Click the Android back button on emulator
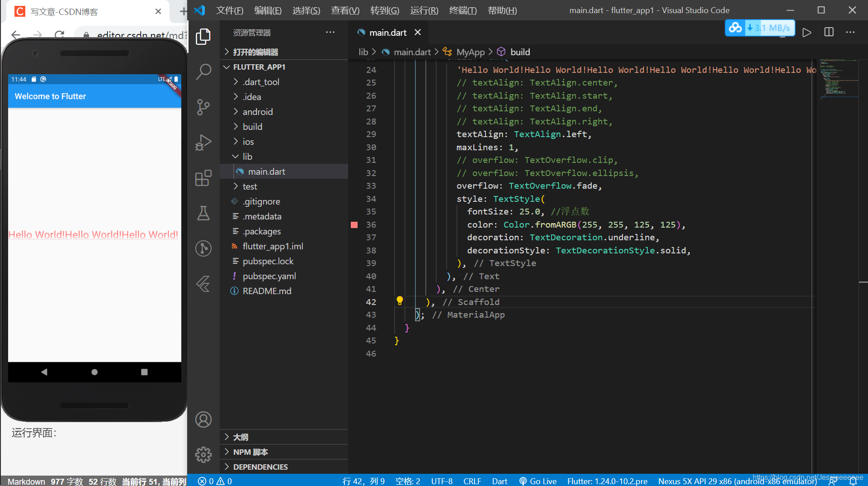868x486 pixels. pos(44,372)
